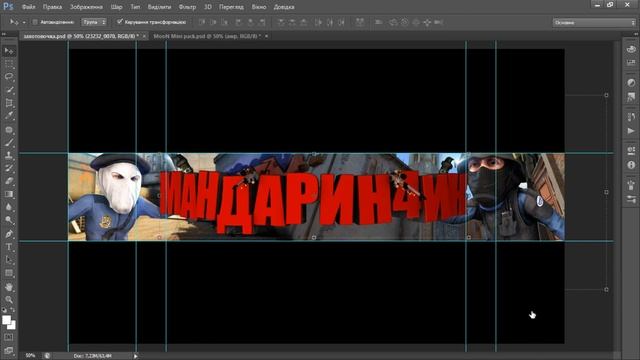
Task: Open the Файл menu
Action: tap(28, 7)
